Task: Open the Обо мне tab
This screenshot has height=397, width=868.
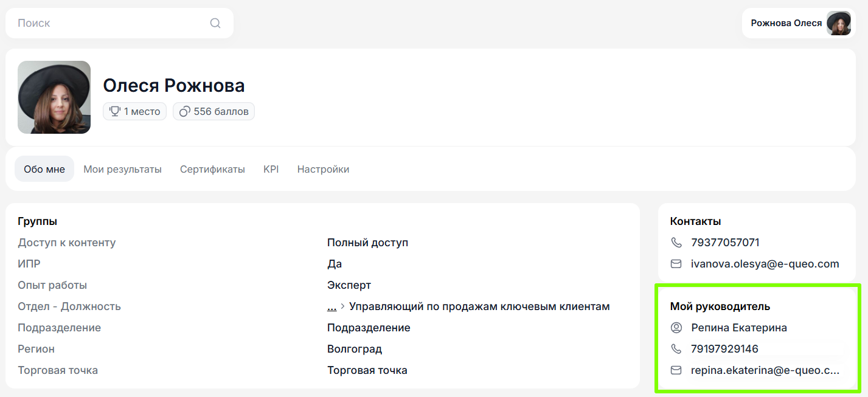Action: tap(44, 169)
